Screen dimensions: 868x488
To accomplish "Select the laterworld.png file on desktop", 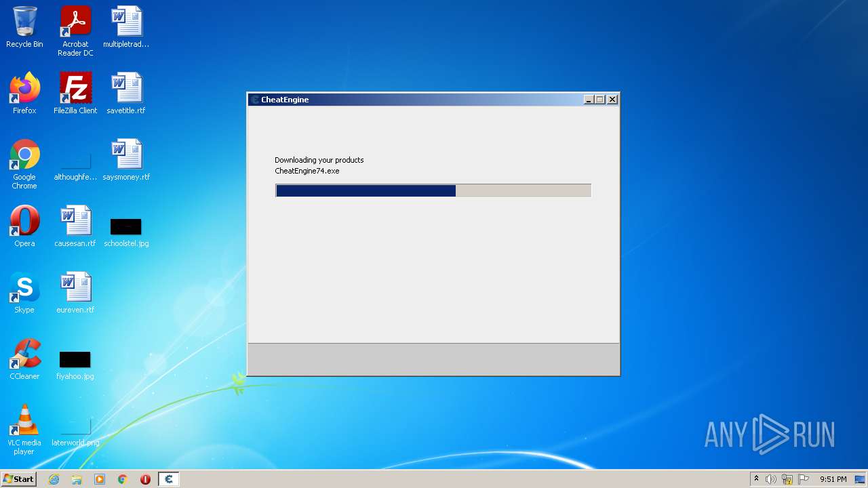I will point(75,432).
